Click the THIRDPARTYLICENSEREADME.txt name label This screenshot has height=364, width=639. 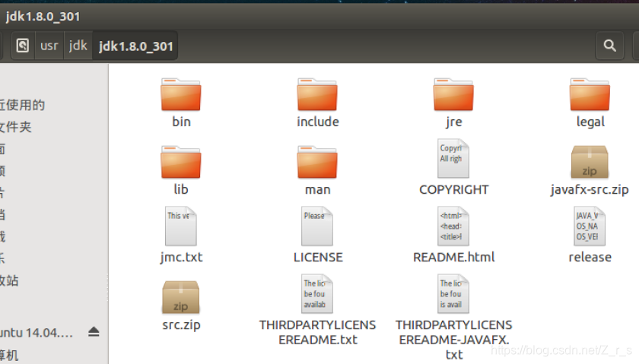(x=317, y=332)
